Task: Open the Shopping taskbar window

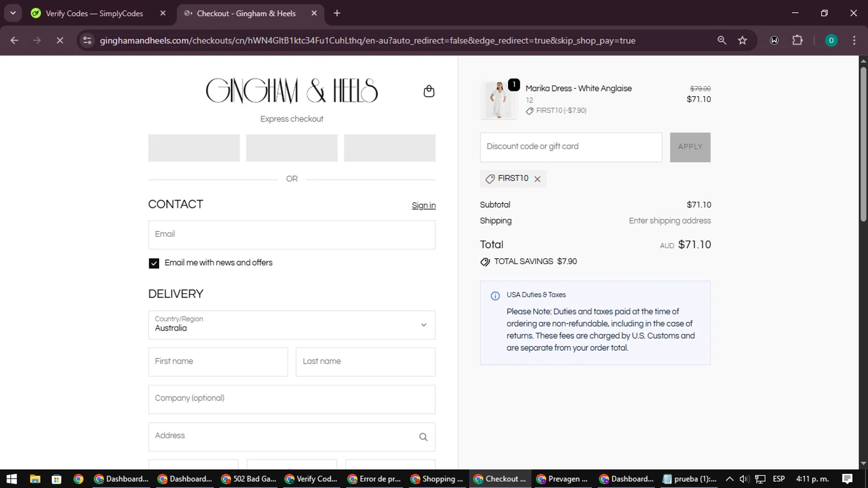Action: 437,479
